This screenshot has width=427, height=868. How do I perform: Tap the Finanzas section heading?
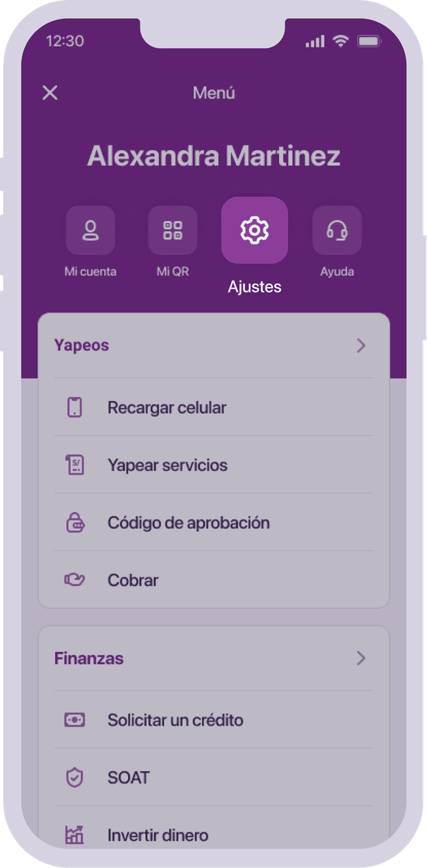pyautogui.click(x=89, y=658)
